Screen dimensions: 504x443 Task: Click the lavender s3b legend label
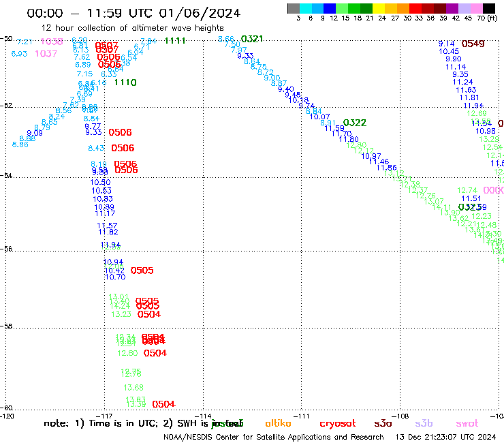tap(424, 423)
